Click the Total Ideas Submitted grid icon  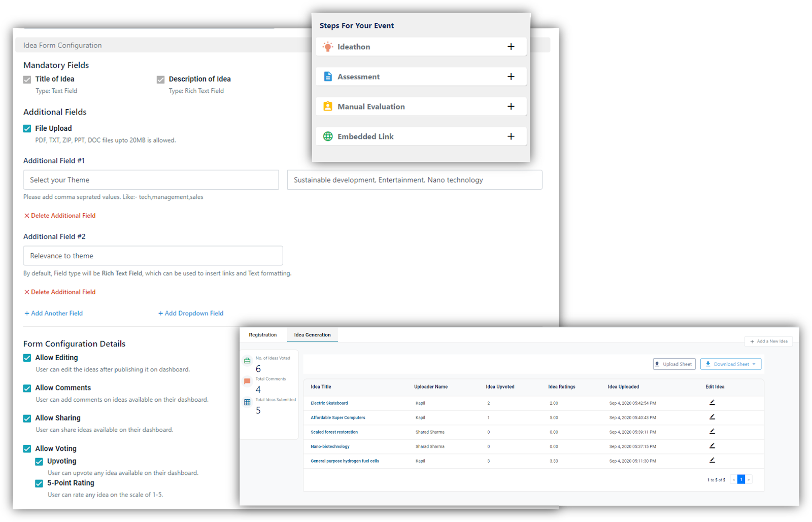coord(247,402)
